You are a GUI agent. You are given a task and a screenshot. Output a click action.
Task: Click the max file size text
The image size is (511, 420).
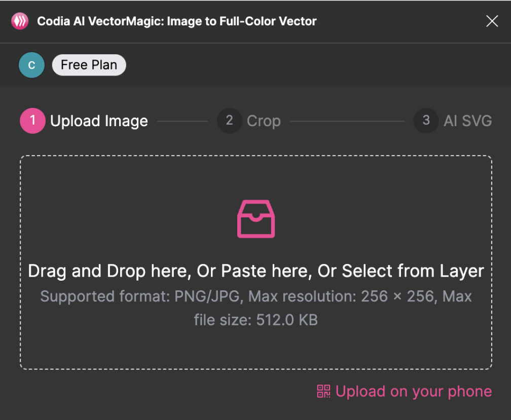point(255,320)
